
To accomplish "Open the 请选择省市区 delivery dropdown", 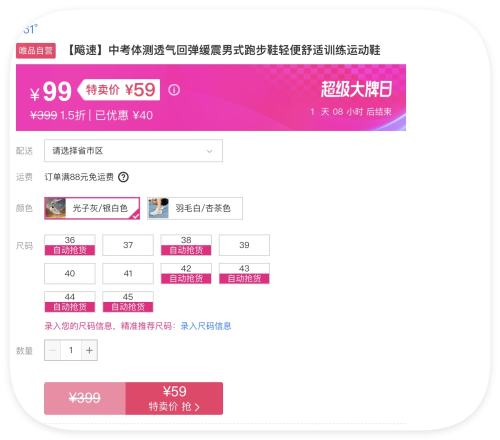I will coord(133,151).
